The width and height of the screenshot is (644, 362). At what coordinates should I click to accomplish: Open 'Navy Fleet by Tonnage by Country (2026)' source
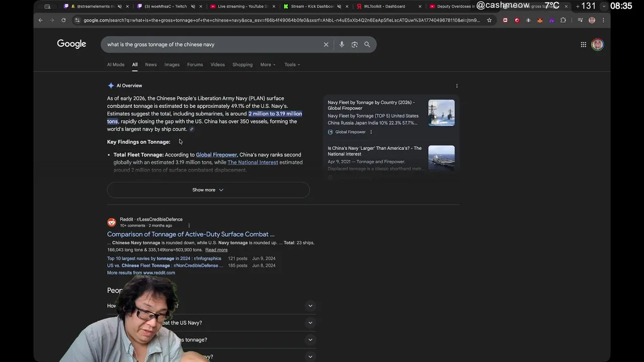coord(371,105)
